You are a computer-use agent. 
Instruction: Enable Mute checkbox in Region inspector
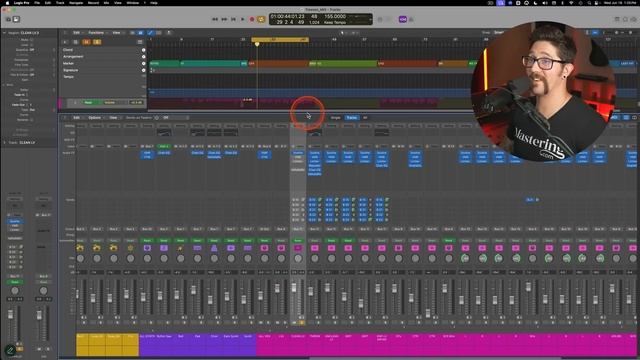(31, 40)
